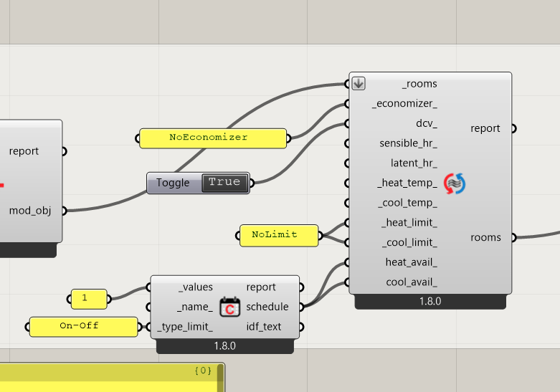Click the Ideal Air system component icon
The width and height of the screenshot is (560, 392).
[455, 183]
